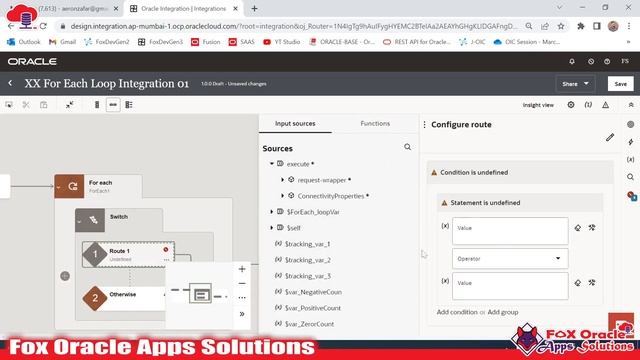Zoom in canvas with plus button
Viewport: 640px width, 360px height.
click(x=242, y=269)
